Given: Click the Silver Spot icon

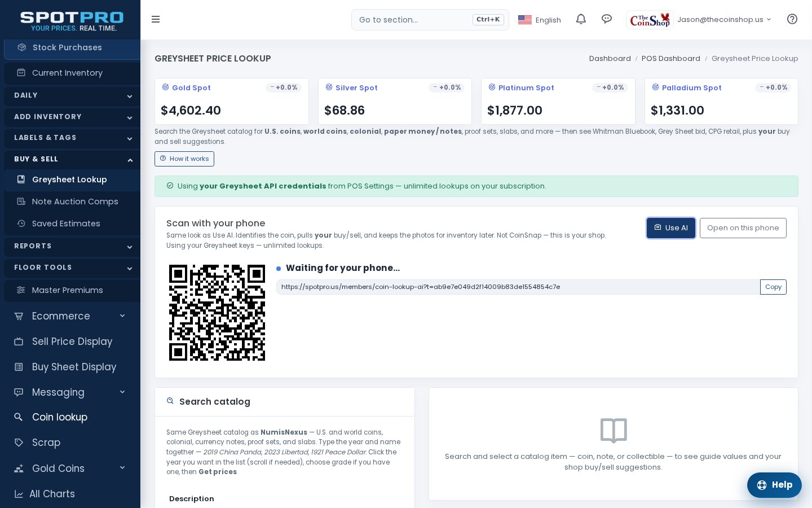Looking at the screenshot, I should [x=329, y=87].
